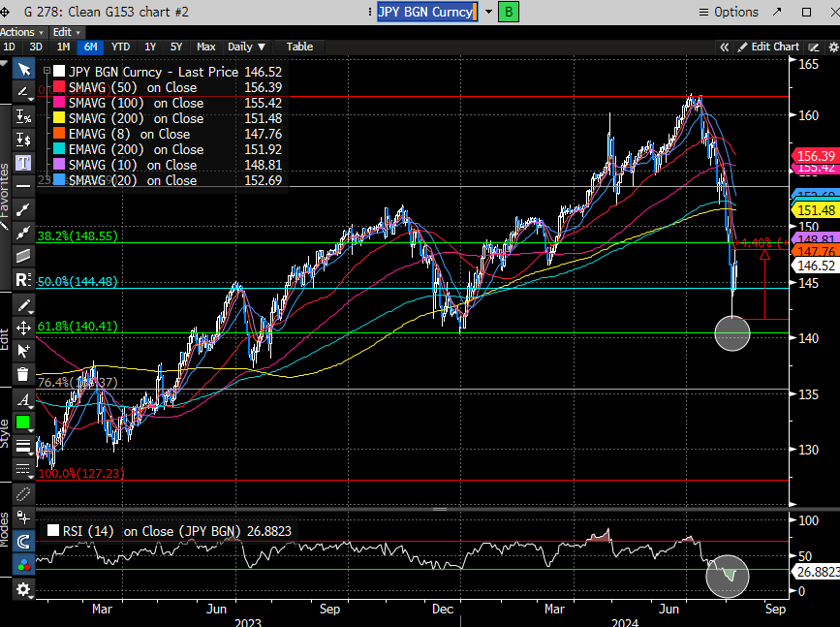Open the green annotation color swatch
Screen dimensions: 840x627
pos(23,423)
